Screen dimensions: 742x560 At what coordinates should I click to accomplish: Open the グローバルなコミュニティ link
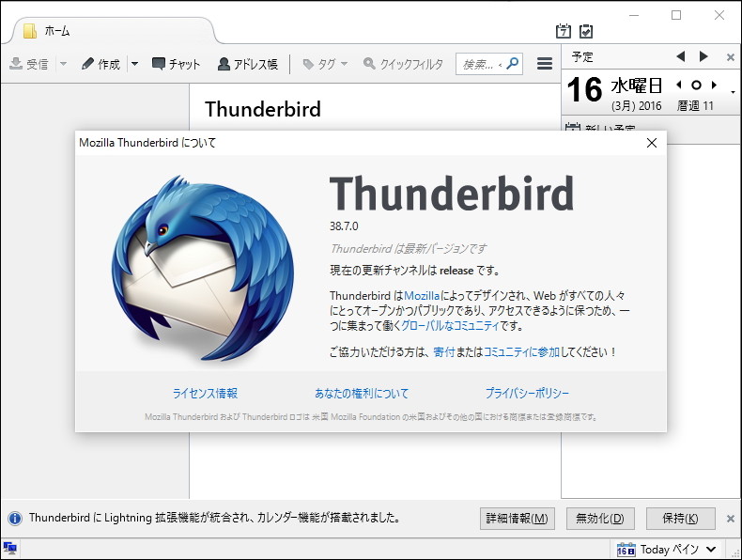451,326
